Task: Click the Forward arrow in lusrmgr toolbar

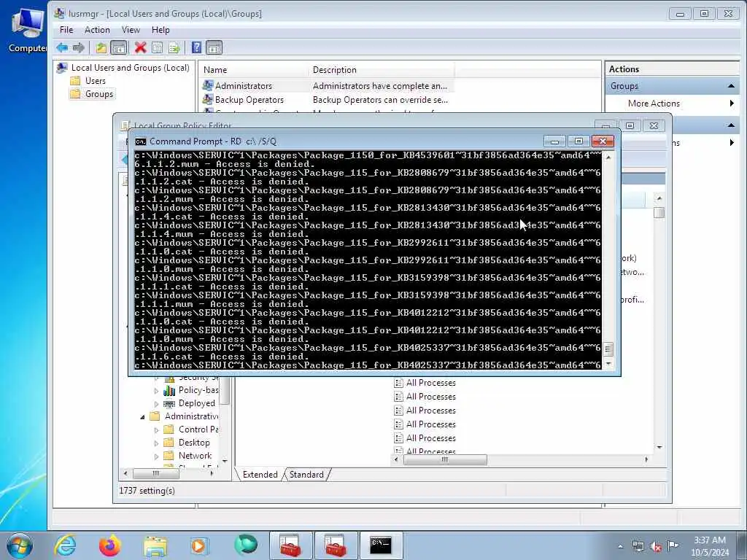Action: click(x=79, y=47)
